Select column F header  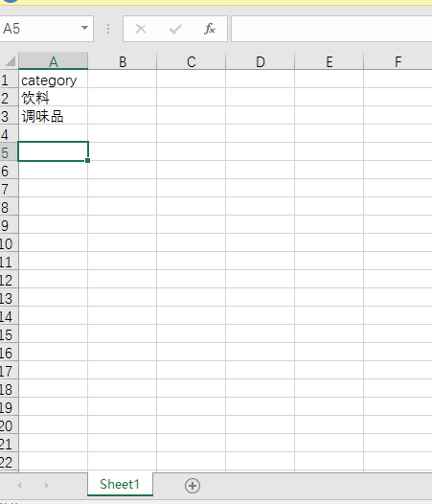point(398,60)
